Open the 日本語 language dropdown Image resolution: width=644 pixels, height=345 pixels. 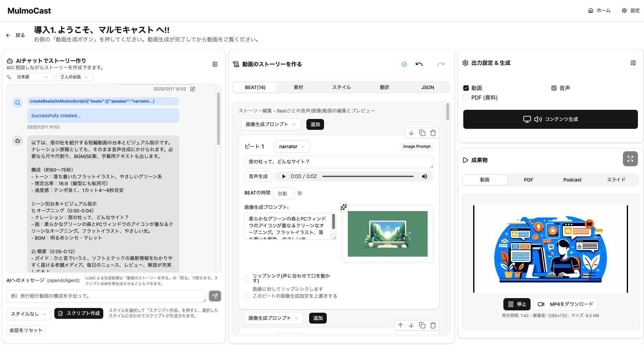(x=32, y=77)
